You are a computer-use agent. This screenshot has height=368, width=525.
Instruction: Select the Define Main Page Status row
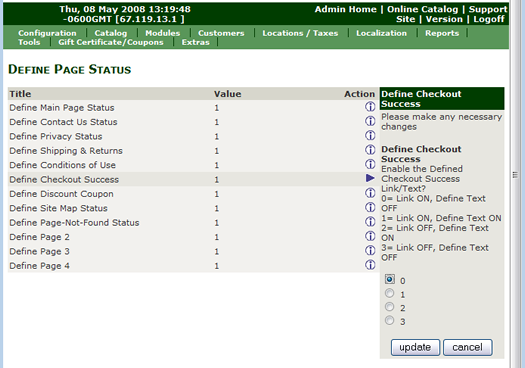click(193, 107)
